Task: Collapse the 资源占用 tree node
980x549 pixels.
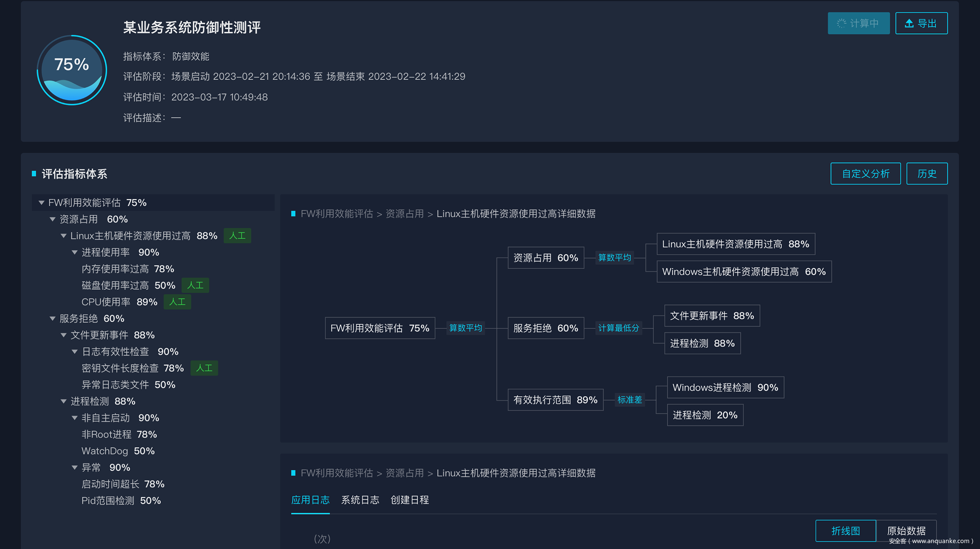Action: [x=53, y=219]
